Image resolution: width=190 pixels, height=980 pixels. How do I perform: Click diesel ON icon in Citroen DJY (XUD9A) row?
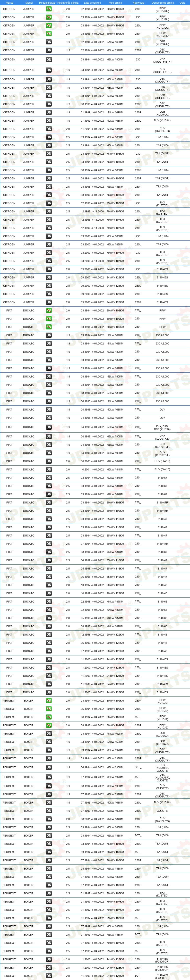(49, 121)
